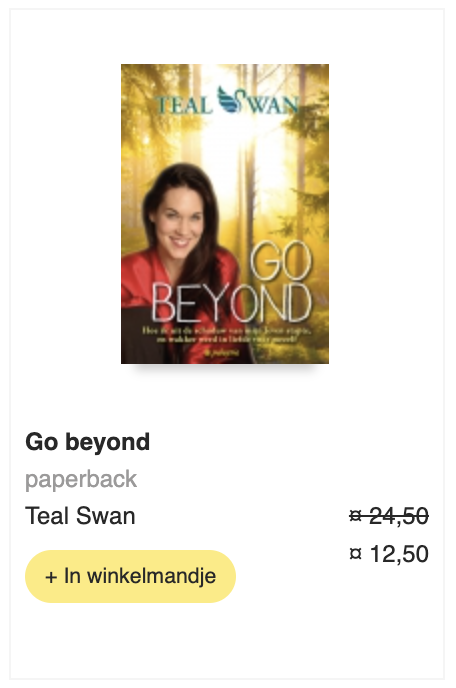The width and height of the screenshot is (456, 688).
Task: Click the publisher logo at the cover bottom
Action: (x=222, y=352)
